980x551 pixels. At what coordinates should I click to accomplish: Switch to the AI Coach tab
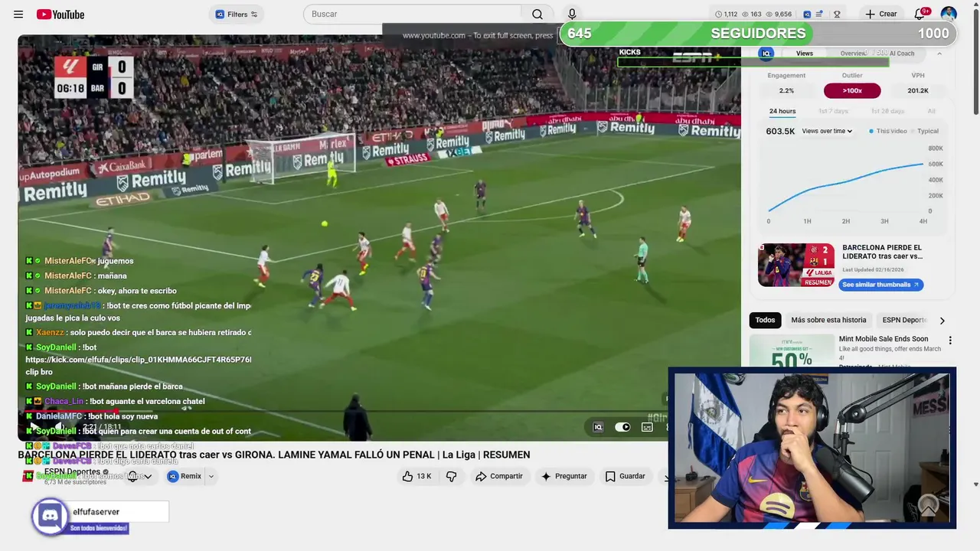click(x=901, y=54)
